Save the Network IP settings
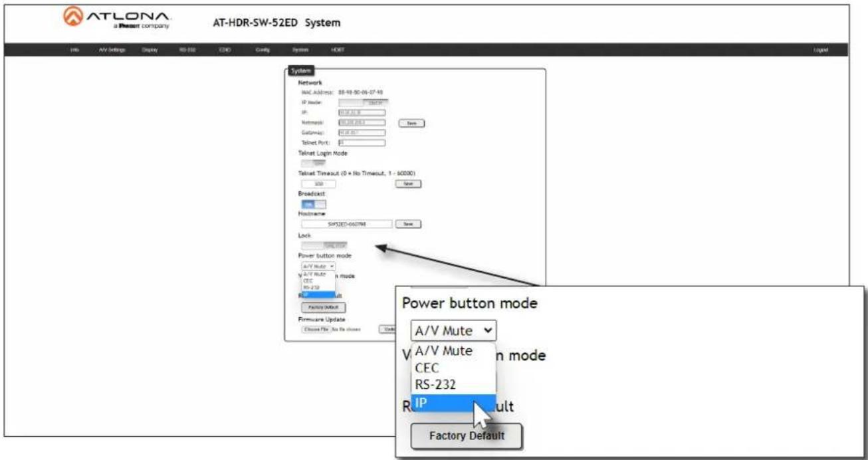 (411, 123)
